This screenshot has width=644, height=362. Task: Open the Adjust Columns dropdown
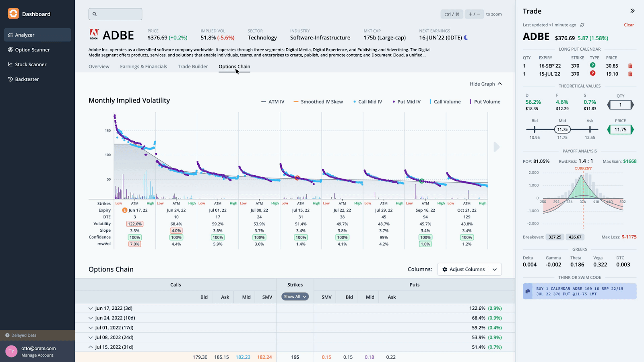click(x=469, y=269)
